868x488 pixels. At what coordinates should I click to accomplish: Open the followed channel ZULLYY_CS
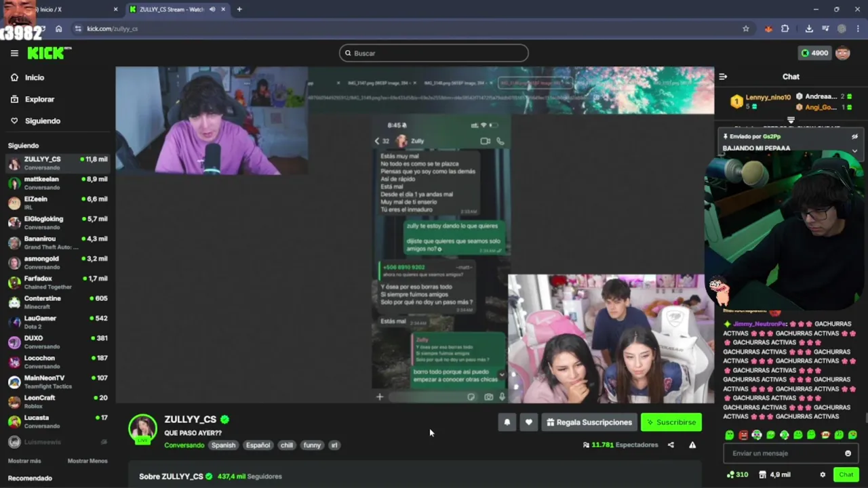(x=58, y=163)
